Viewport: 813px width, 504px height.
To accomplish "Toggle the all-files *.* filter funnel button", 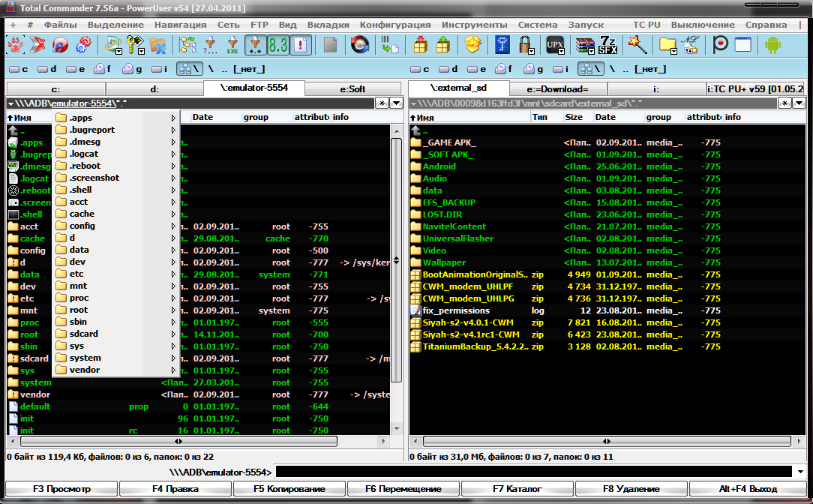I will click(256, 45).
